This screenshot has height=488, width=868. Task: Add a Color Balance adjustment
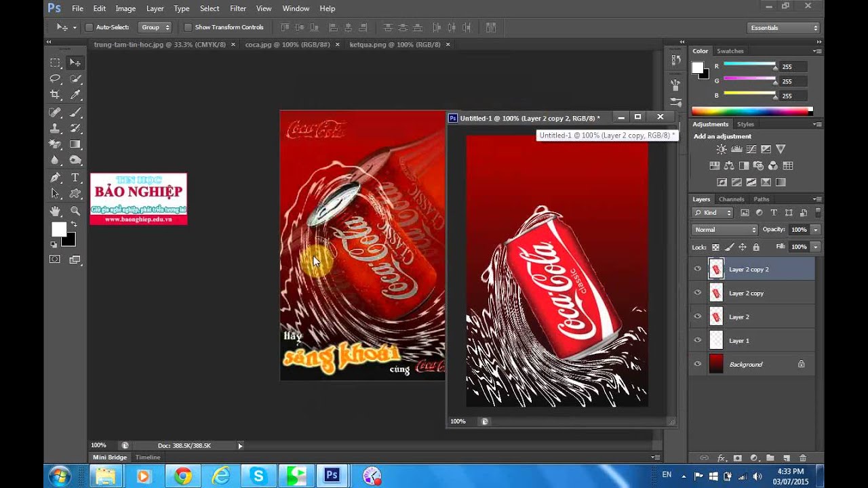coord(729,165)
